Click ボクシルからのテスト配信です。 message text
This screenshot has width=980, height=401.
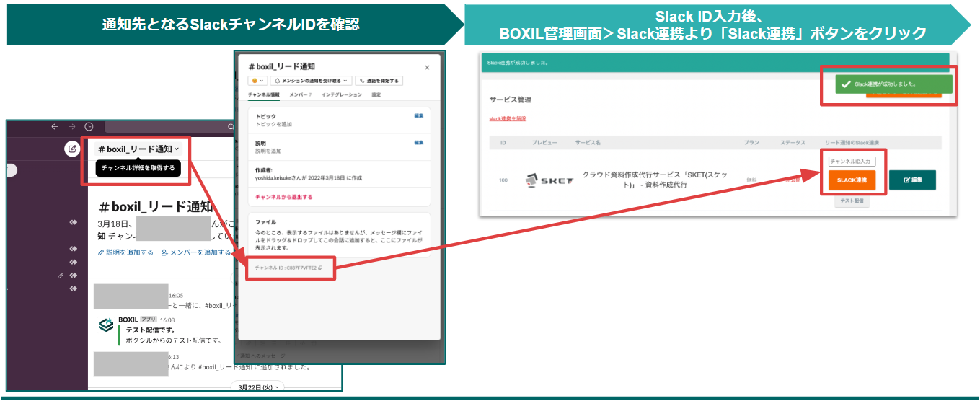click(x=173, y=340)
